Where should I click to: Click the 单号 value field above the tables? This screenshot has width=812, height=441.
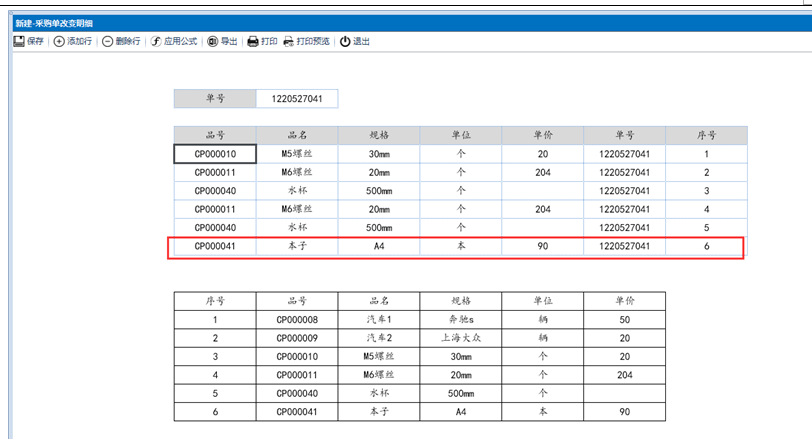297,98
